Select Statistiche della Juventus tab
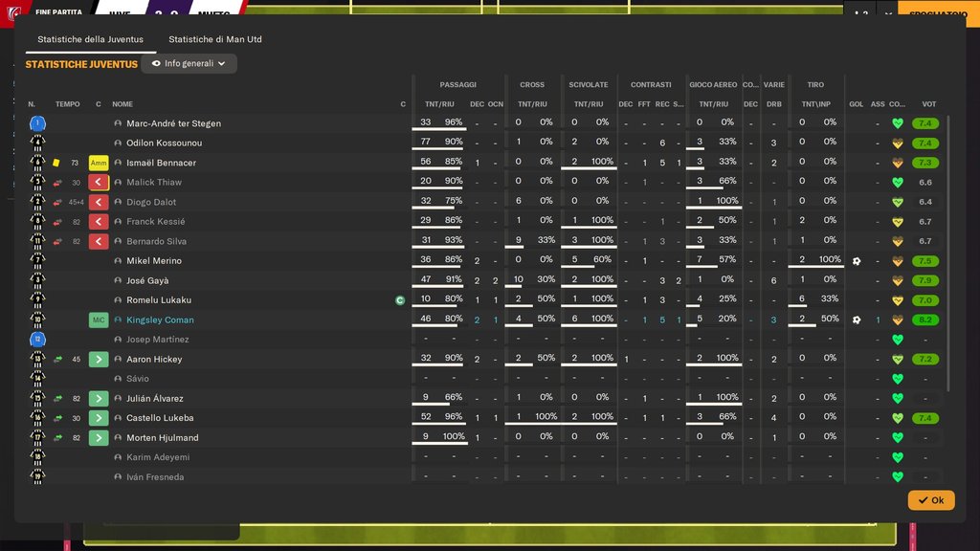The width and height of the screenshot is (980, 551). [x=91, y=39]
